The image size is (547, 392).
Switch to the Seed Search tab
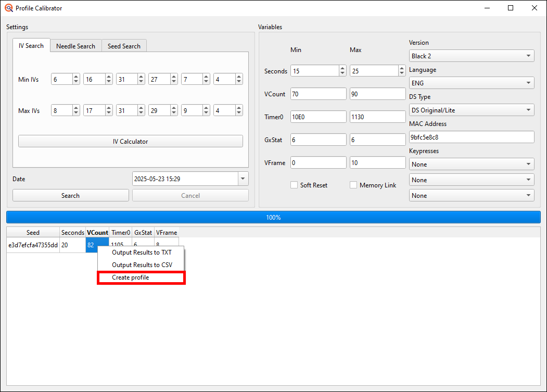point(124,46)
